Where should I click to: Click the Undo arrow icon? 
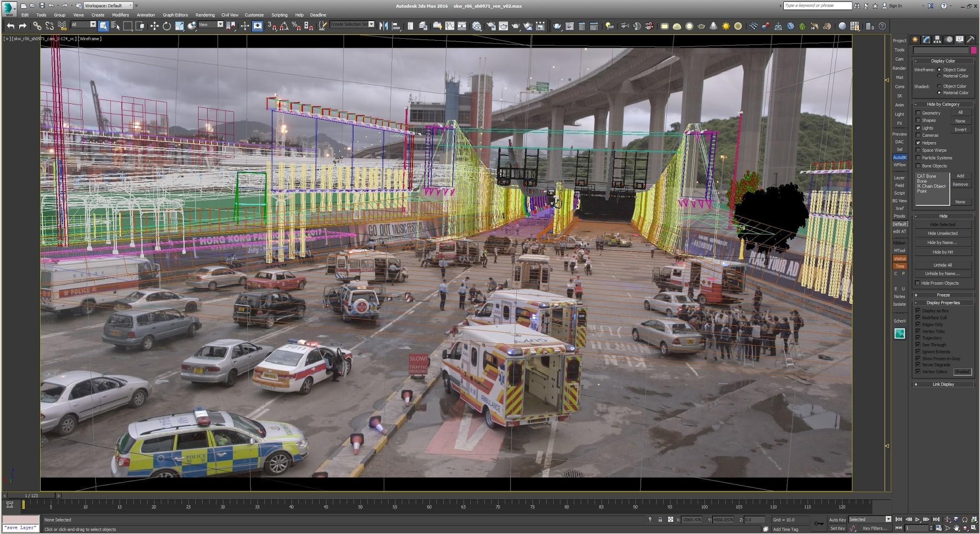pyautogui.click(x=10, y=26)
